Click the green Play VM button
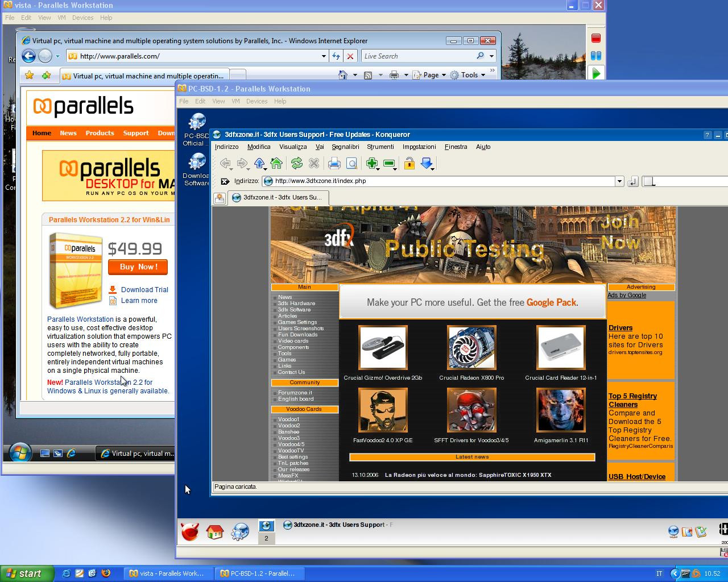This screenshot has height=582, width=728. [595, 73]
